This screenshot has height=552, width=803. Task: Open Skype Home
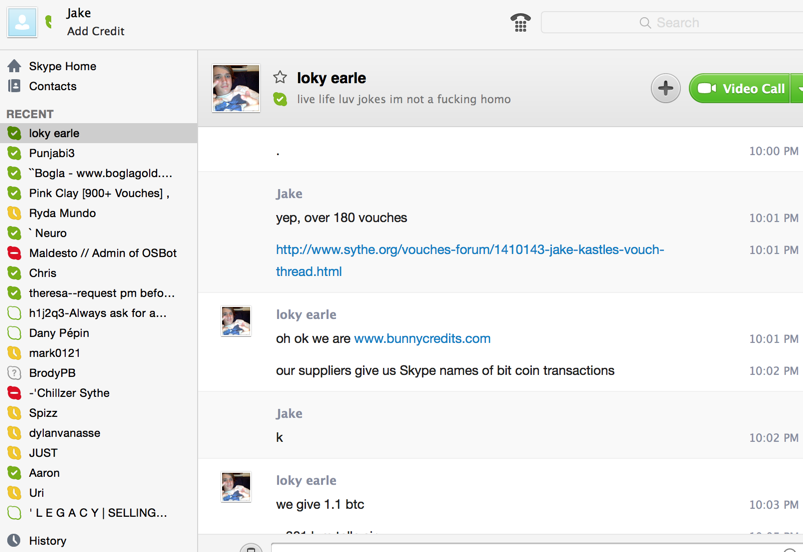(62, 66)
